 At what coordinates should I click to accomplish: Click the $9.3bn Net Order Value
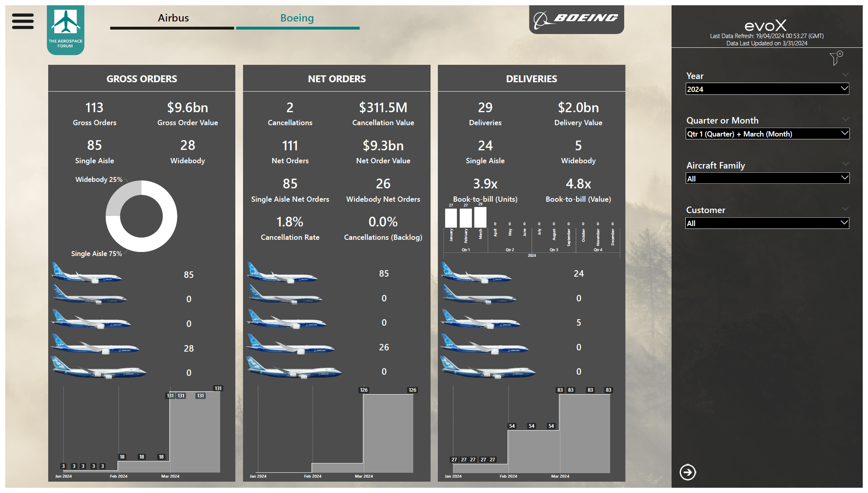point(383,146)
